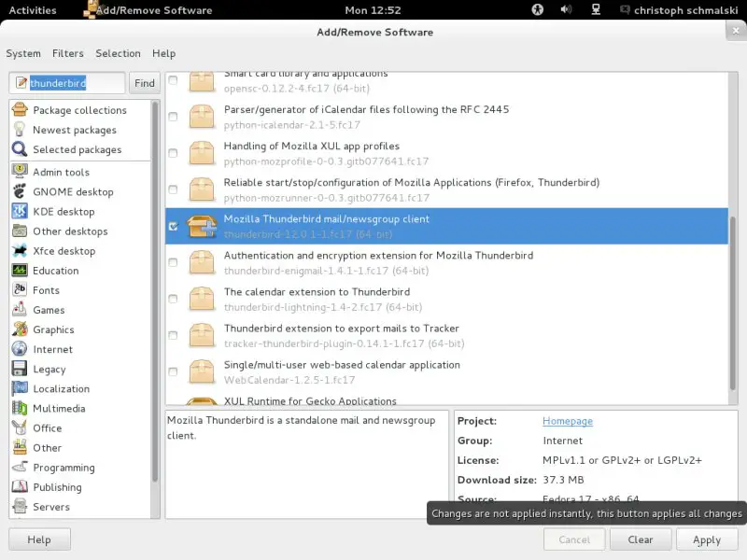Click the thunderbird-enigmail package box icon
The height and width of the screenshot is (560, 747).
[202, 262]
